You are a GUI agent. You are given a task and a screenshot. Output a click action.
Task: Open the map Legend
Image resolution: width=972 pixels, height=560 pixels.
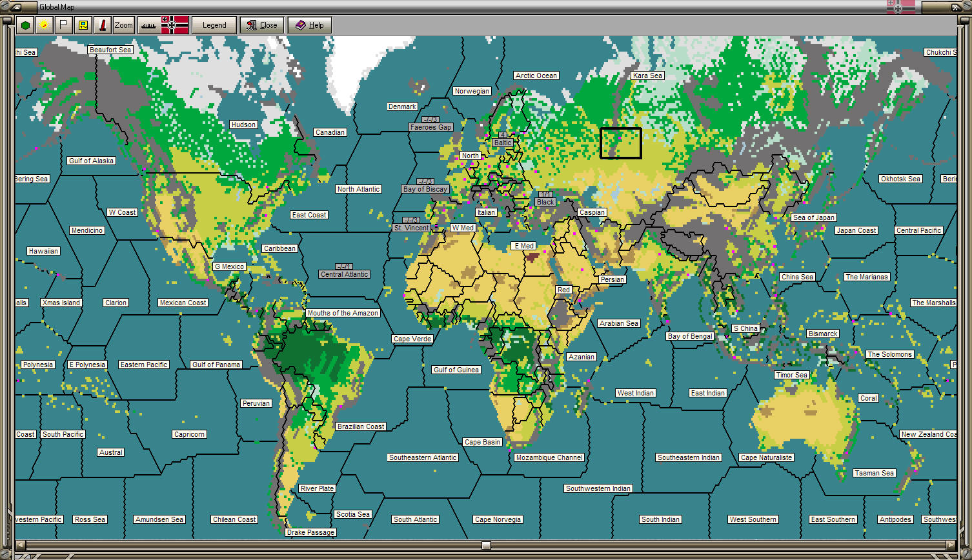(214, 25)
